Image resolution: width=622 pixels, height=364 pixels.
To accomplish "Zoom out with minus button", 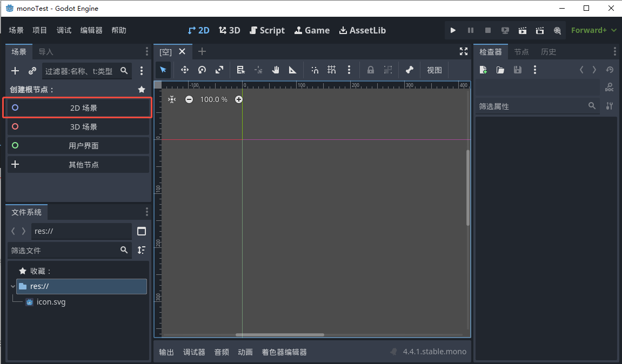I will coord(189,99).
